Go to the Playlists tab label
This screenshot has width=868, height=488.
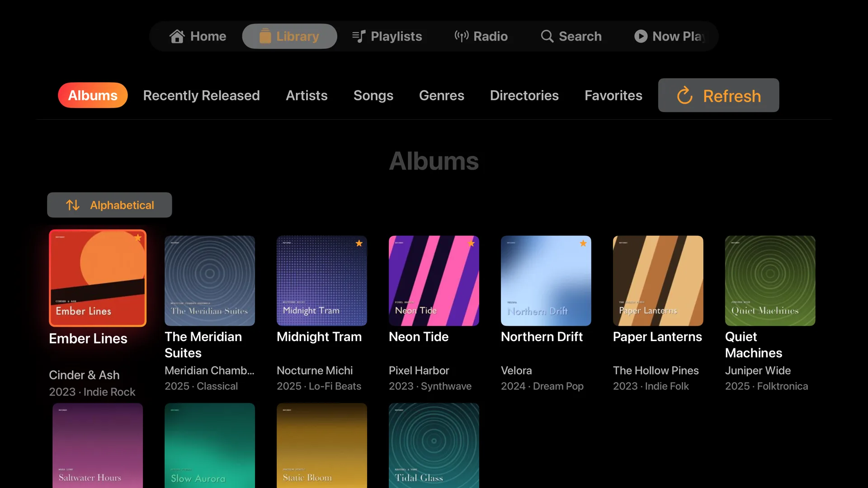pos(396,36)
